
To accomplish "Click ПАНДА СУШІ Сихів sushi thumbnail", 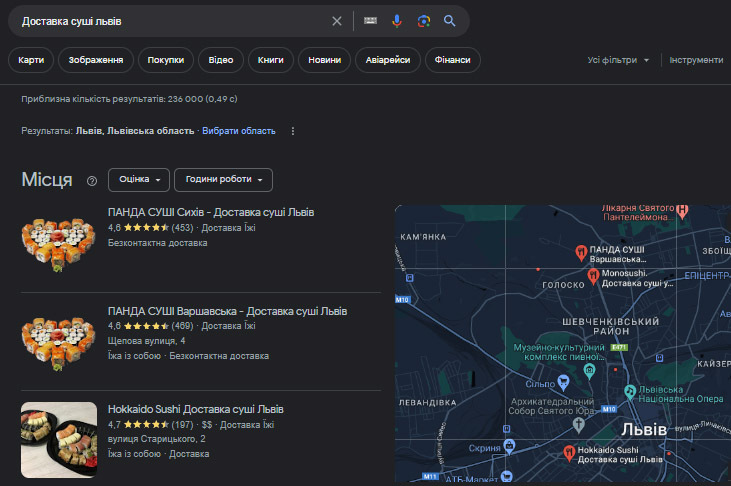I will click(x=58, y=244).
